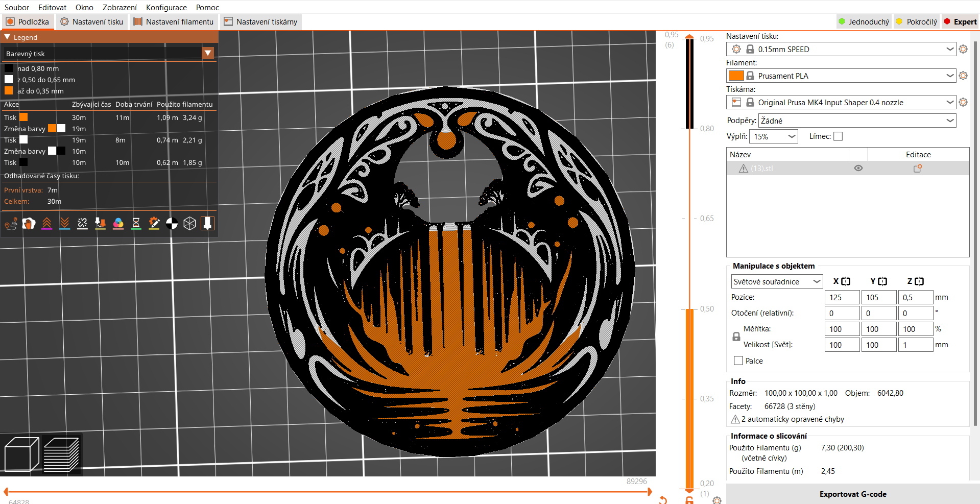The height and width of the screenshot is (504, 980).
Task: Open the Konfigurace menu
Action: pyautogui.click(x=166, y=7)
